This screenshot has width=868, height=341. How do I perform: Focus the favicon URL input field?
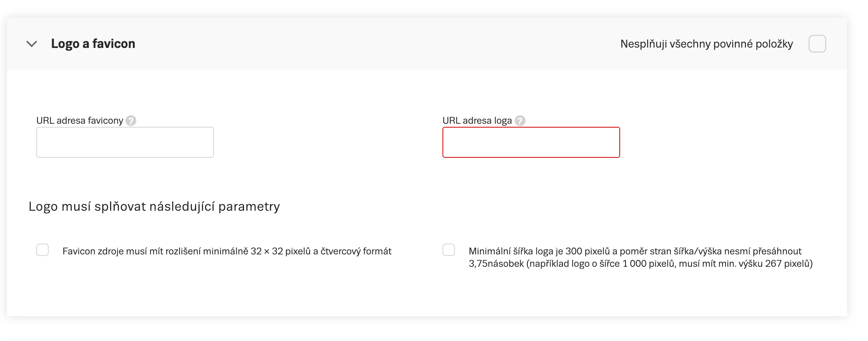point(125,142)
